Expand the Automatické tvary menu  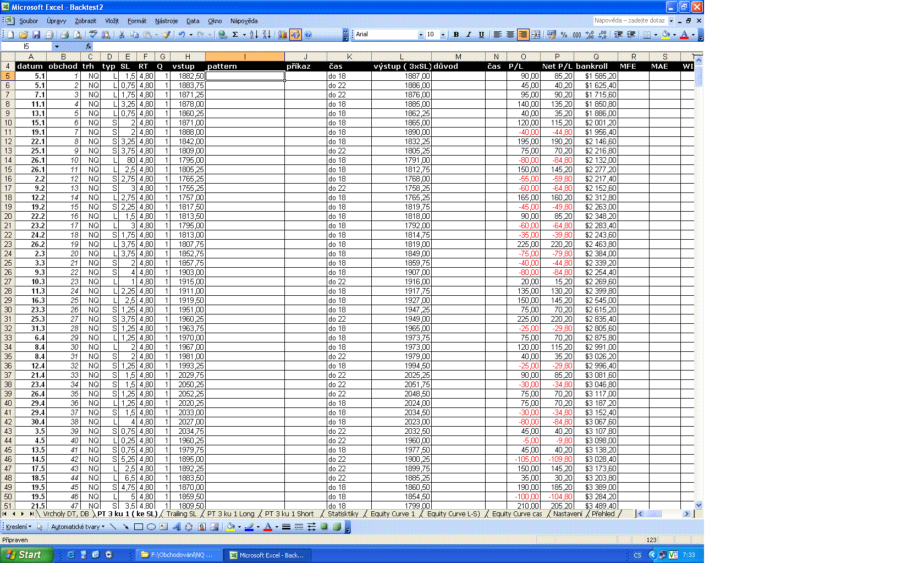pos(78,527)
